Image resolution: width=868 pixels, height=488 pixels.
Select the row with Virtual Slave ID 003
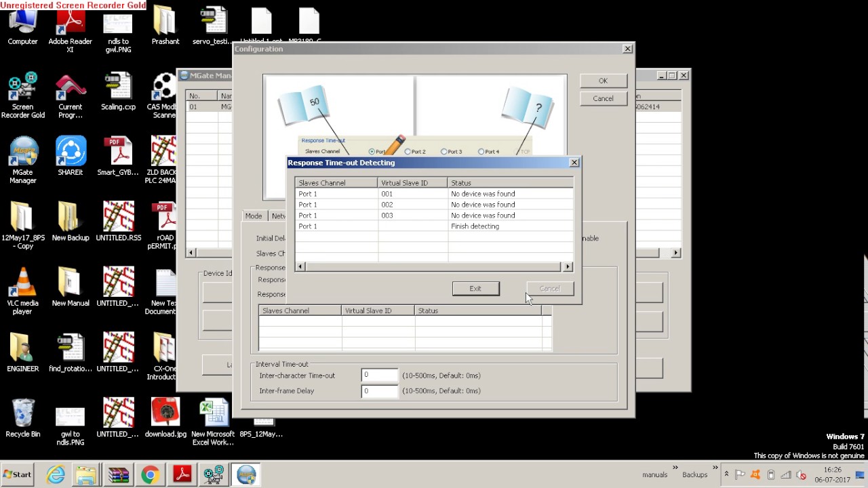(434, 216)
